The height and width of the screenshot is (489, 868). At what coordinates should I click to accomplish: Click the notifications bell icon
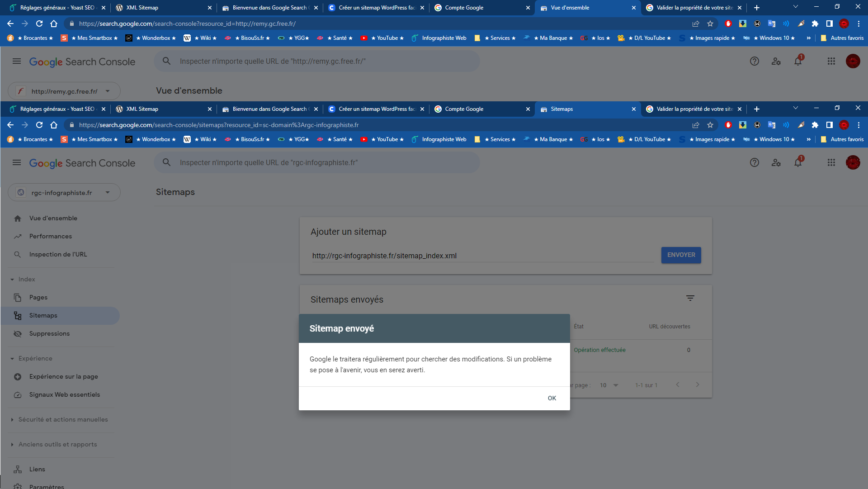point(798,163)
